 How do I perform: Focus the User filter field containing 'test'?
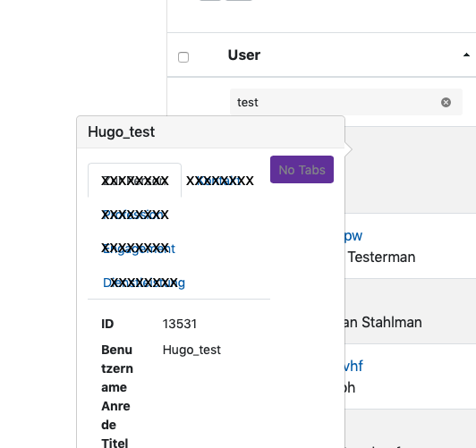pyautogui.click(x=346, y=102)
